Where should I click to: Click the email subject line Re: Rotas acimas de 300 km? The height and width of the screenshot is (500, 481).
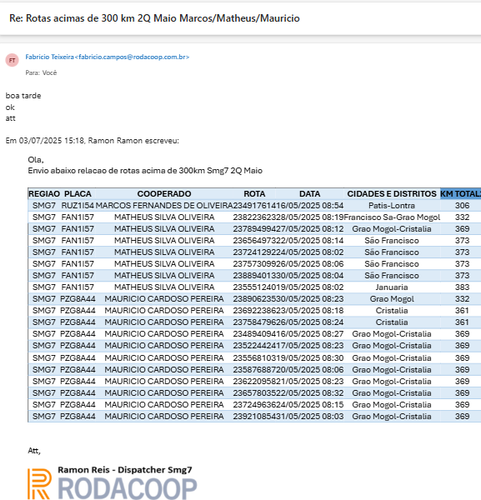[154, 18]
